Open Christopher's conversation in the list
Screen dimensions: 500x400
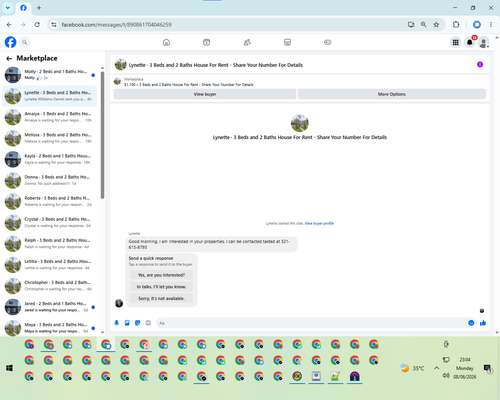tap(50, 286)
